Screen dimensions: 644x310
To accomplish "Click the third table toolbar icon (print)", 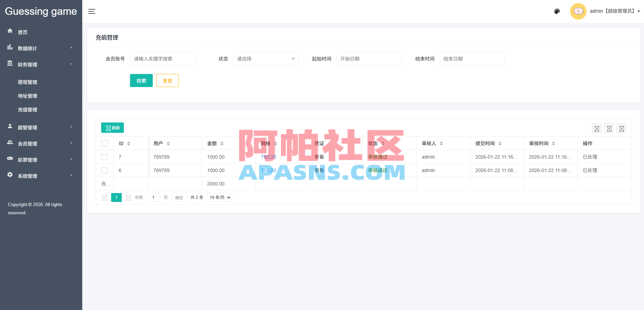I will tap(621, 128).
